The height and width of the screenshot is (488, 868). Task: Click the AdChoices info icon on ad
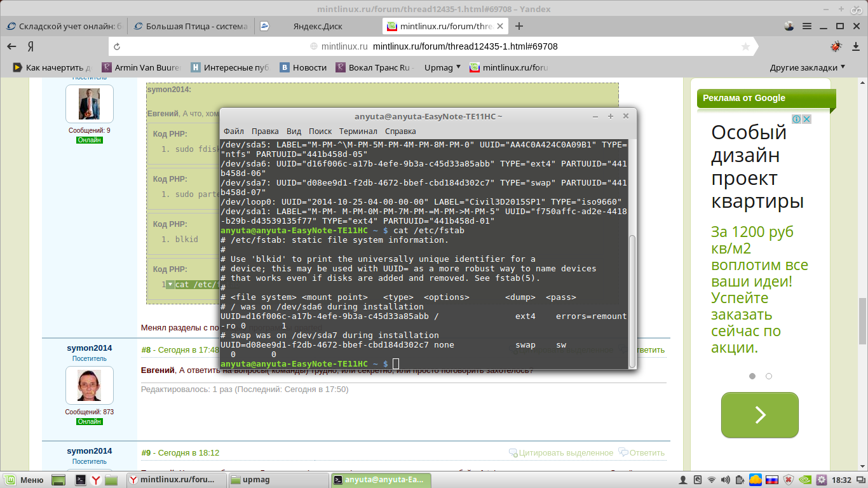pos(795,119)
